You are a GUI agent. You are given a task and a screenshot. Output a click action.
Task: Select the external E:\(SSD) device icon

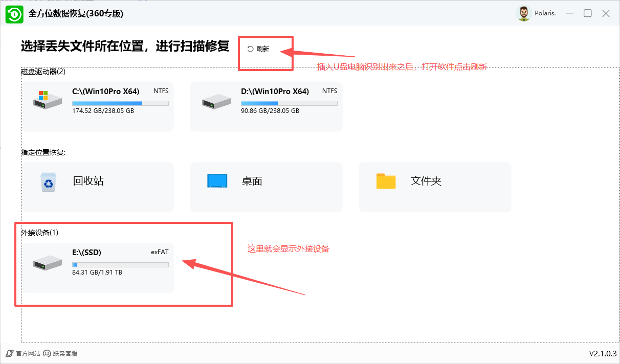47,264
